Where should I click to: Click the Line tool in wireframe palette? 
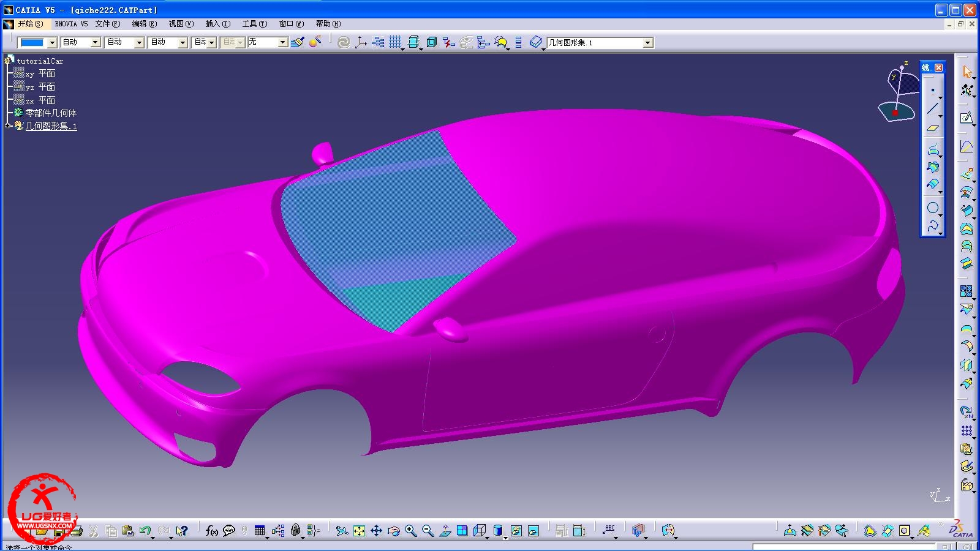pos(933,109)
